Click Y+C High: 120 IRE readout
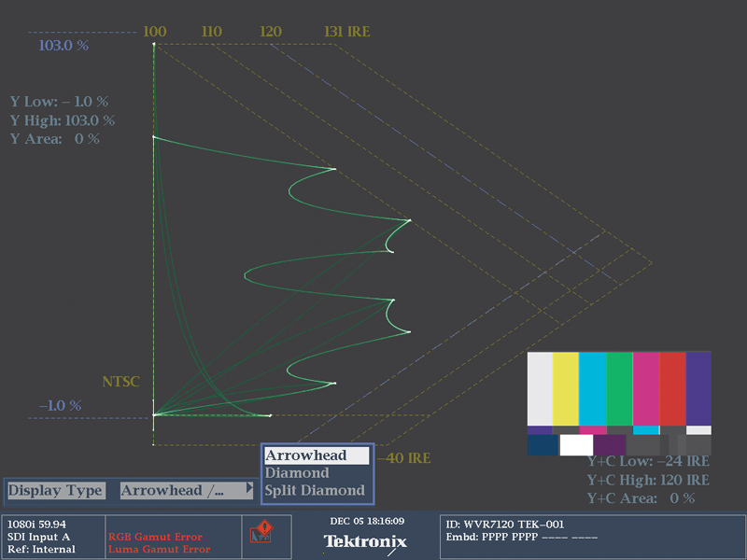 point(648,480)
